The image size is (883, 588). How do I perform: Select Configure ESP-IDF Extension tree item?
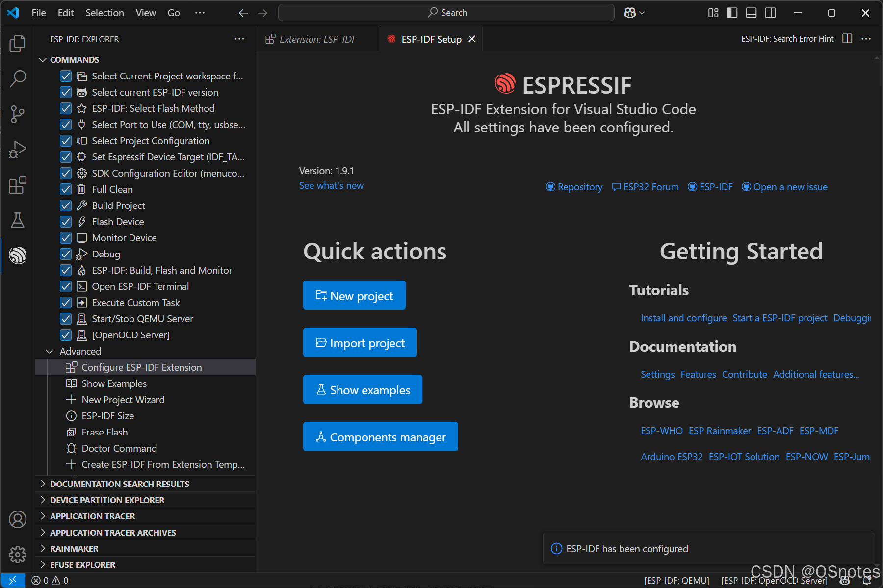tap(145, 367)
